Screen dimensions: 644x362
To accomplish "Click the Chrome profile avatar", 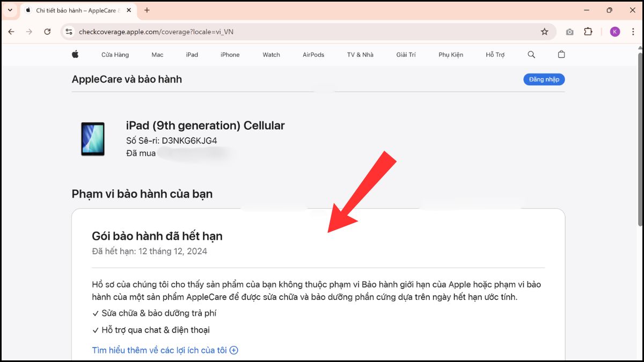I will 614,31.
